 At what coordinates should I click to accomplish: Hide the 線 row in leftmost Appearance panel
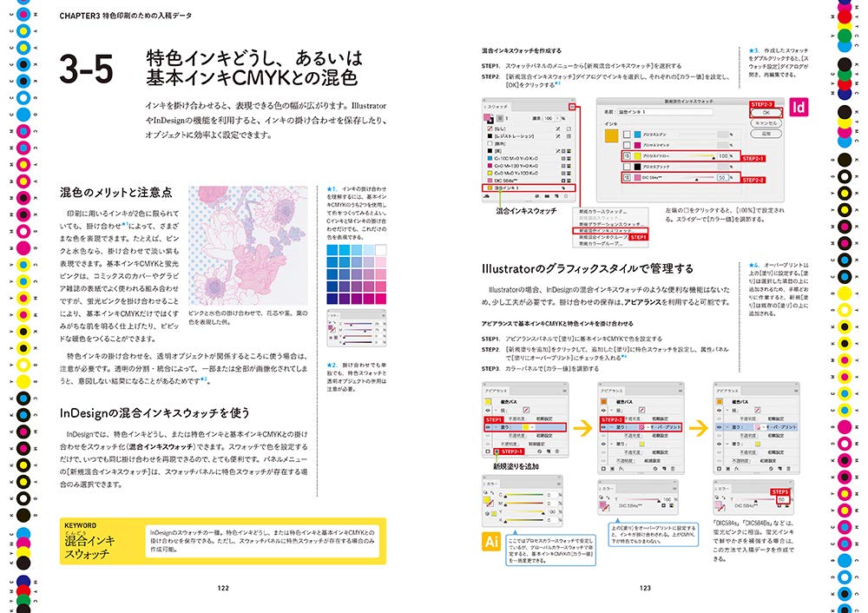tap(488, 410)
